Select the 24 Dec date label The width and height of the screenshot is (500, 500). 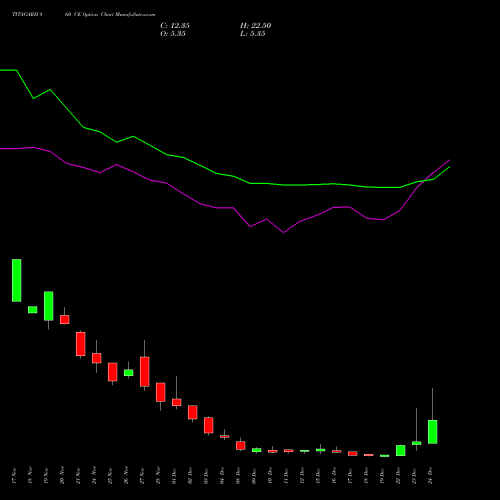(x=430, y=476)
